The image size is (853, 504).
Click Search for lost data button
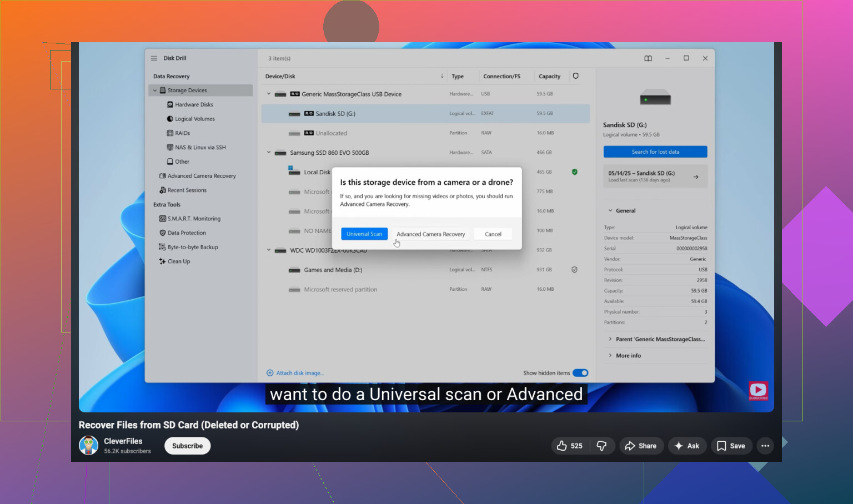coord(655,152)
